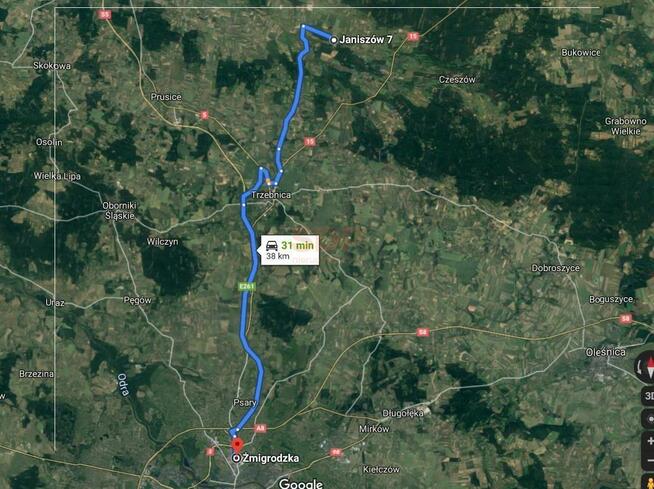Open the 31 min route info box
The image size is (654, 489).
290,250
